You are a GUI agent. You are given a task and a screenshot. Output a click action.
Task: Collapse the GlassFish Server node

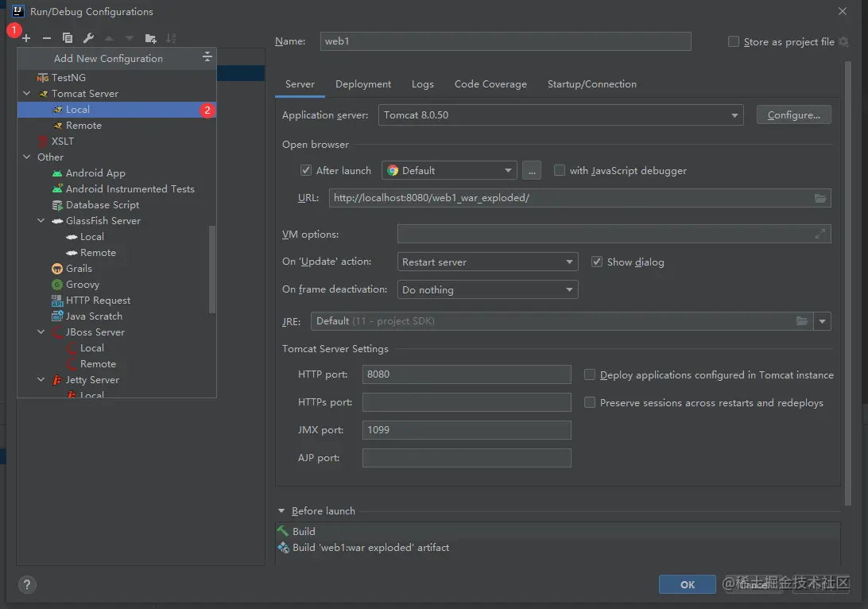[41, 221]
